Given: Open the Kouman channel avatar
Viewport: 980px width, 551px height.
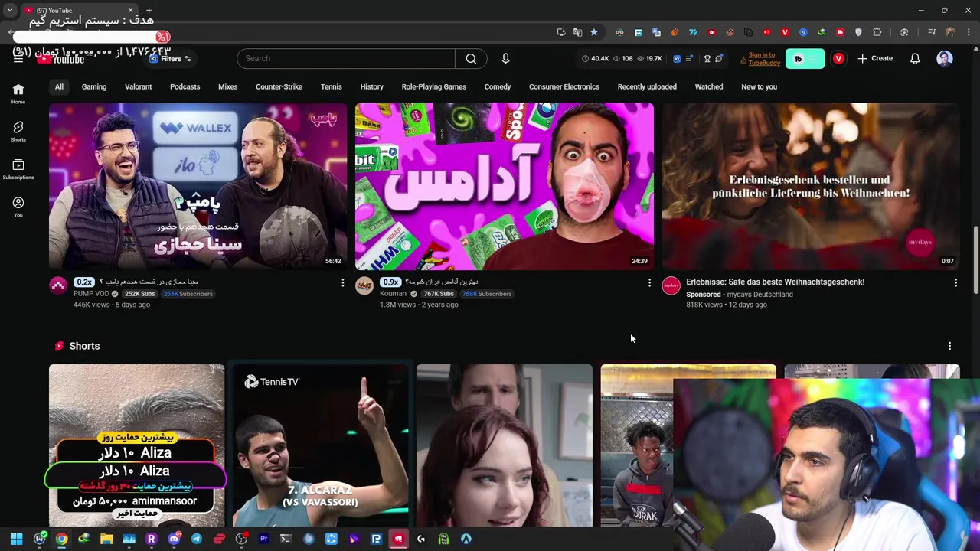Looking at the screenshot, I should [x=364, y=286].
